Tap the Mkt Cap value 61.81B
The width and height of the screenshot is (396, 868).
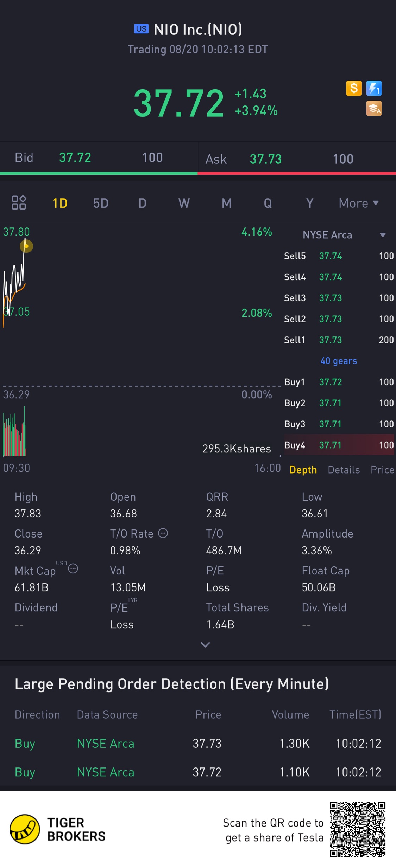pyautogui.click(x=31, y=587)
